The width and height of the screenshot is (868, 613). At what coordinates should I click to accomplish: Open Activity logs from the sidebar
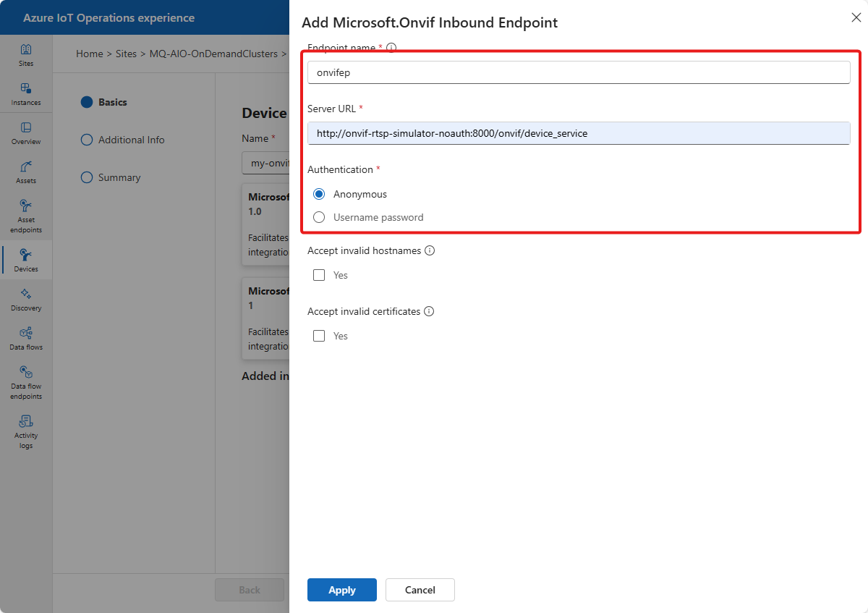(x=26, y=431)
